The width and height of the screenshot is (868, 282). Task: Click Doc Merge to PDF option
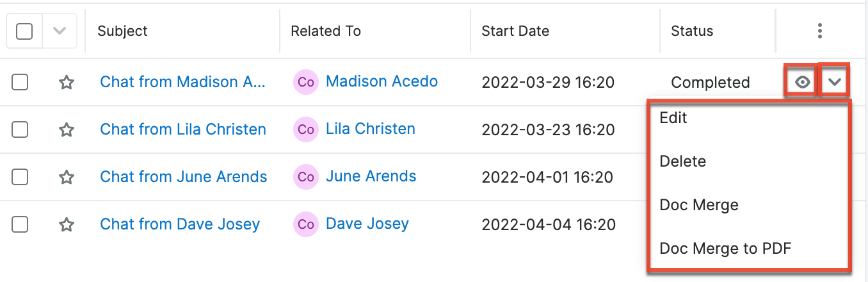pyautogui.click(x=725, y=248)
